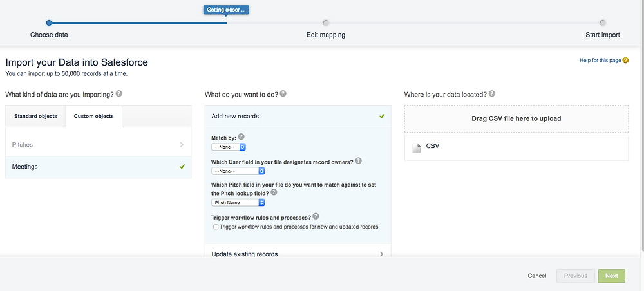This screenshot has height=291, width=644.
Task: Click the green Next button
Action: (612, 276)
